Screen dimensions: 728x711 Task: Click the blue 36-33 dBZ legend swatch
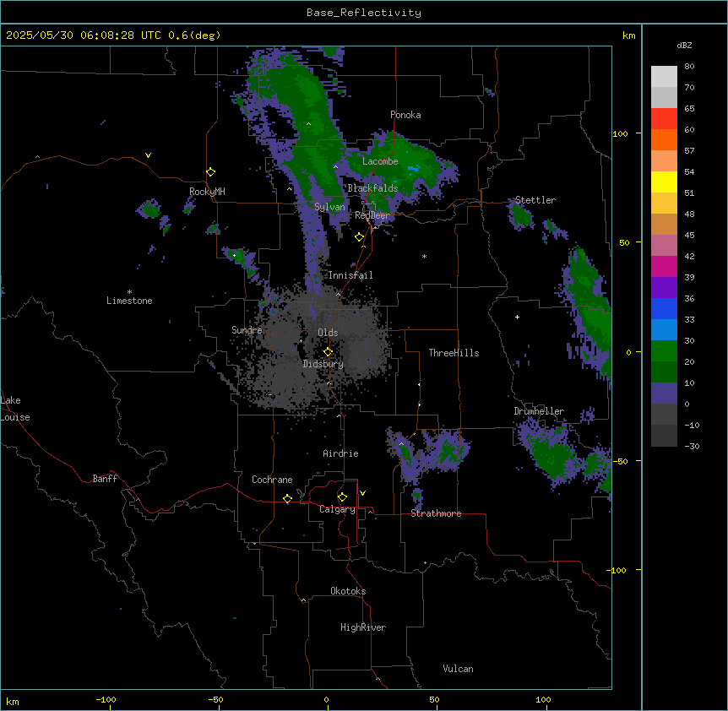coord(664,308)
